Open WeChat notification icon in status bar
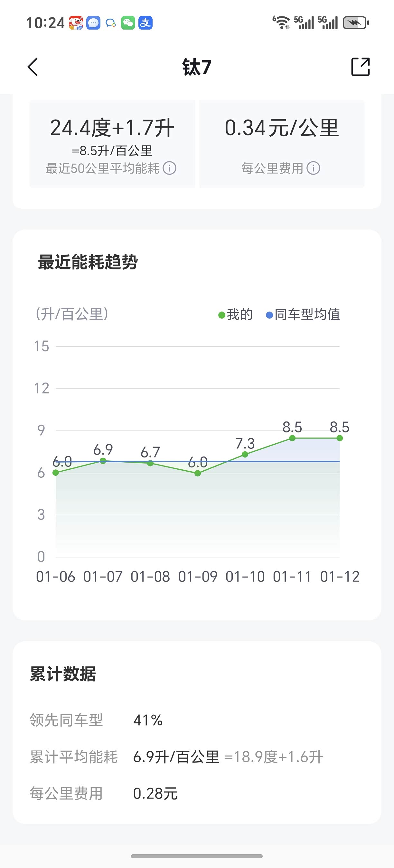This screenshot has width=394, height=868. coord(128,23)
